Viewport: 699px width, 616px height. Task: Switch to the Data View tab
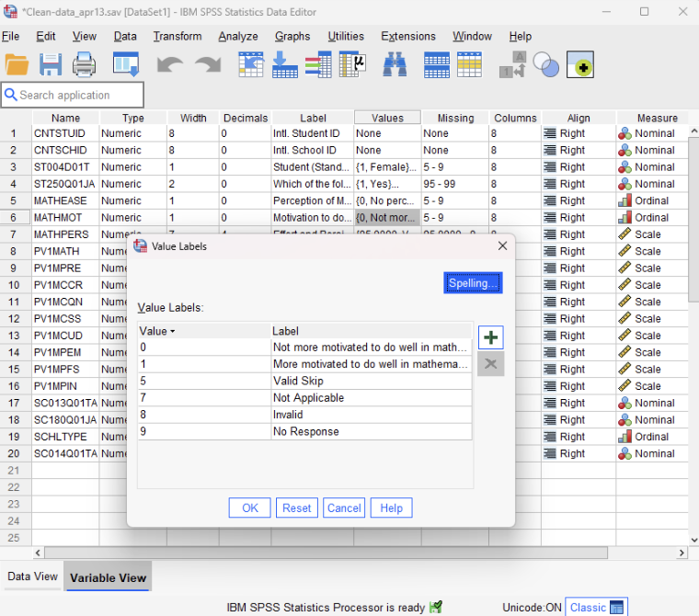(x=32, y=576)
